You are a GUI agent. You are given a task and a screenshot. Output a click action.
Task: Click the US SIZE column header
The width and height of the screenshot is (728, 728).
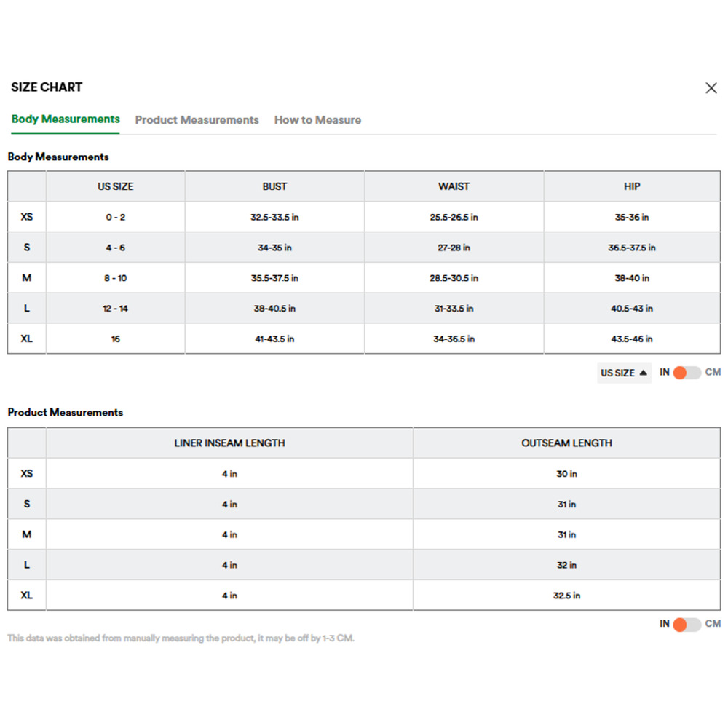(116, 186)
